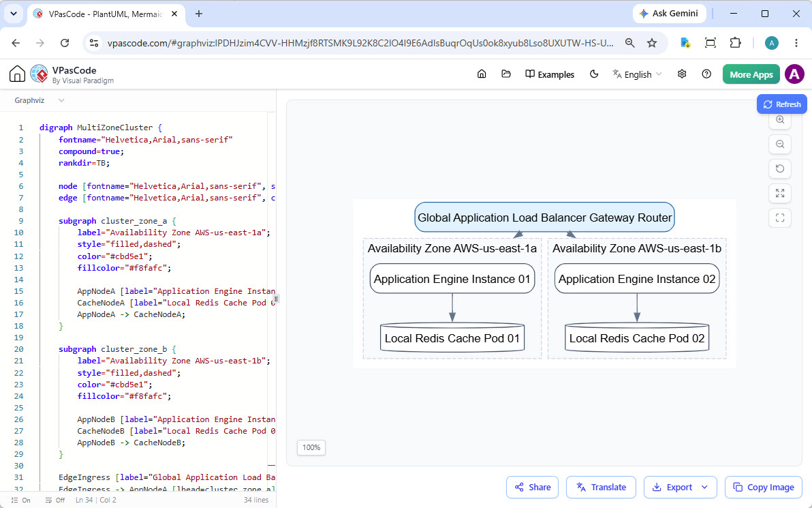The height and width of the screenshot is (508, 812).
Task: Toggle line numbers On setting
Action: [x=21, y=500]
